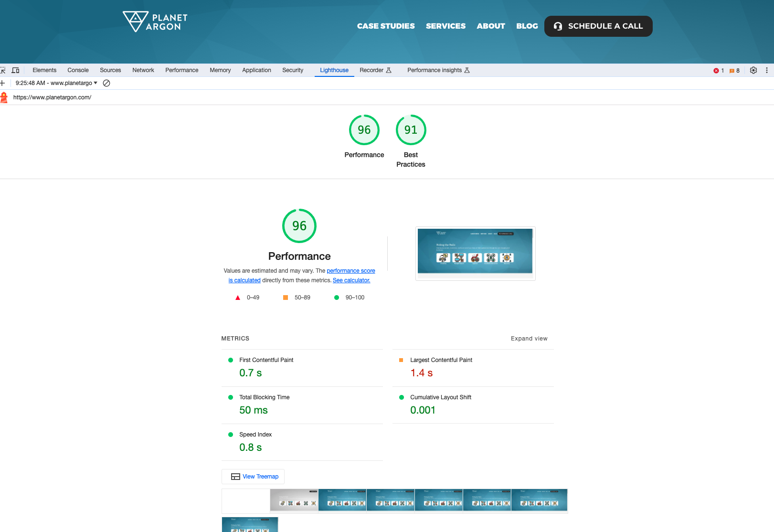This screenshot has width=774, height=532.
Task: Open Blog in site navigation
Action: coord(527,26)
